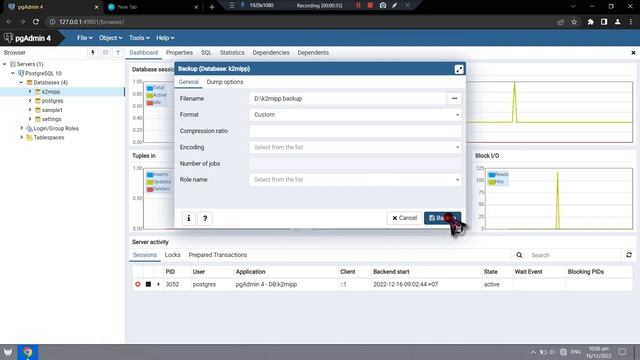This screenshot has height=360, width=640.
Task: Click the View Data grid icon in Browser panel
Action: (x=105, y=53)
